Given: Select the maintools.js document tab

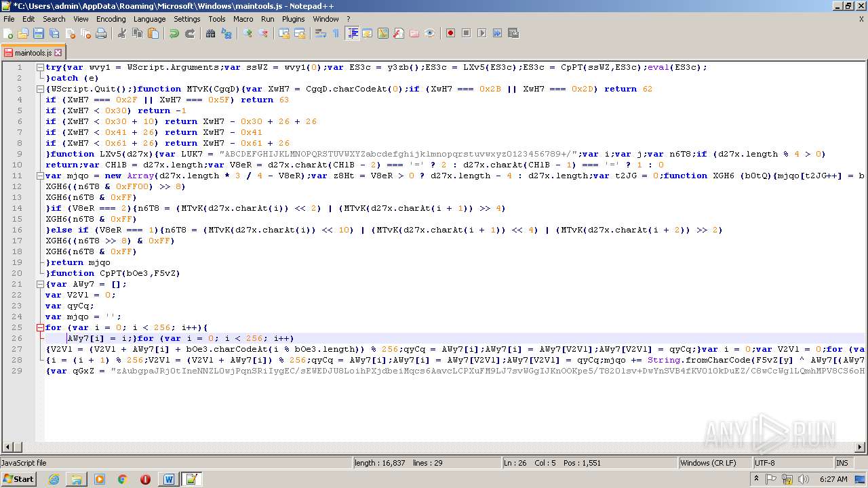Looking at the screenshot, I should coord(33,52).
